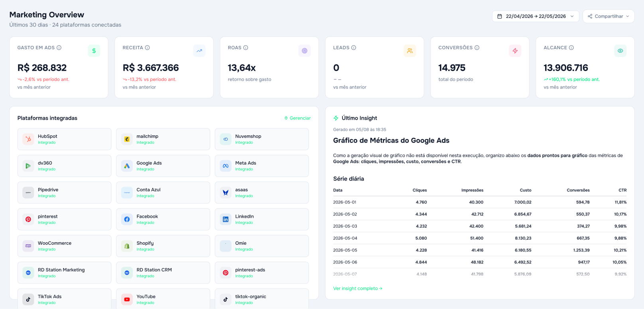644x309 pixels.
Task: Click the info icon beside ROAS
Action: click(246, 48)
